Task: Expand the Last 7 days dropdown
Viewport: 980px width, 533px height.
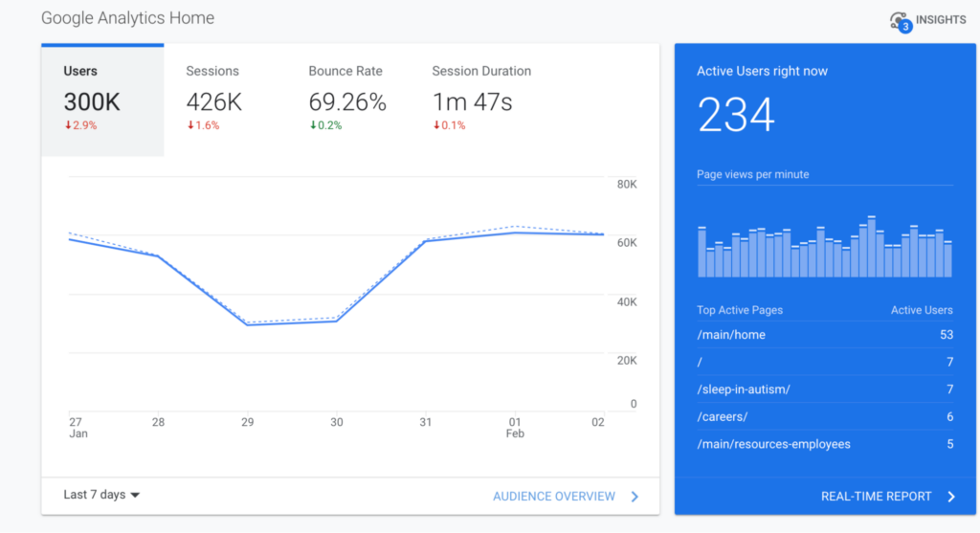Action: 101,495
